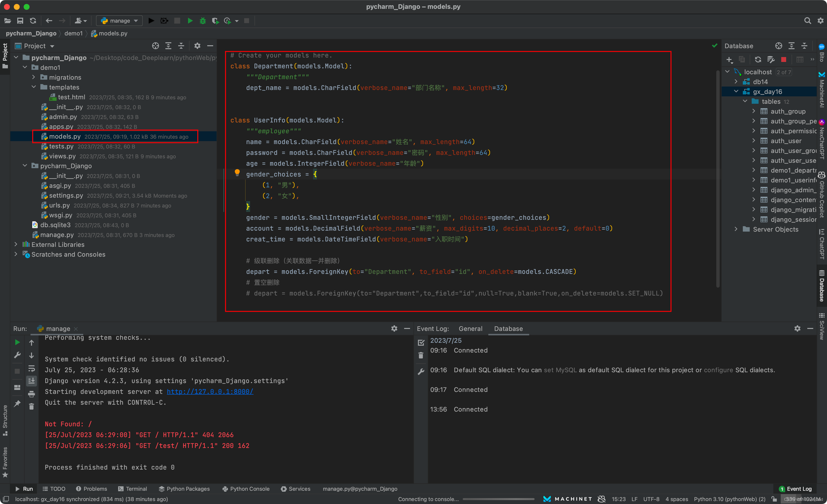827x504 pixels.
Task: Click the green Run button in toolbar
Action: point(190,21)
